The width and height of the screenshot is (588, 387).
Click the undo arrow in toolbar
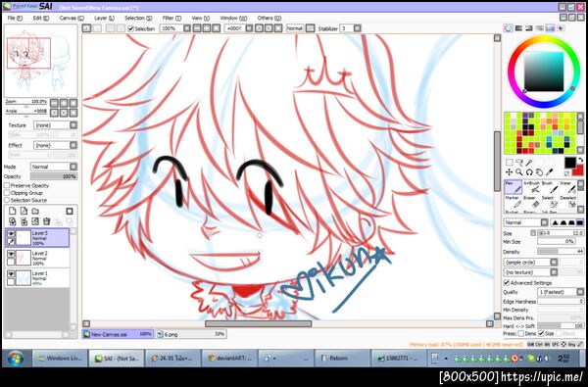(x=86, y=28)
